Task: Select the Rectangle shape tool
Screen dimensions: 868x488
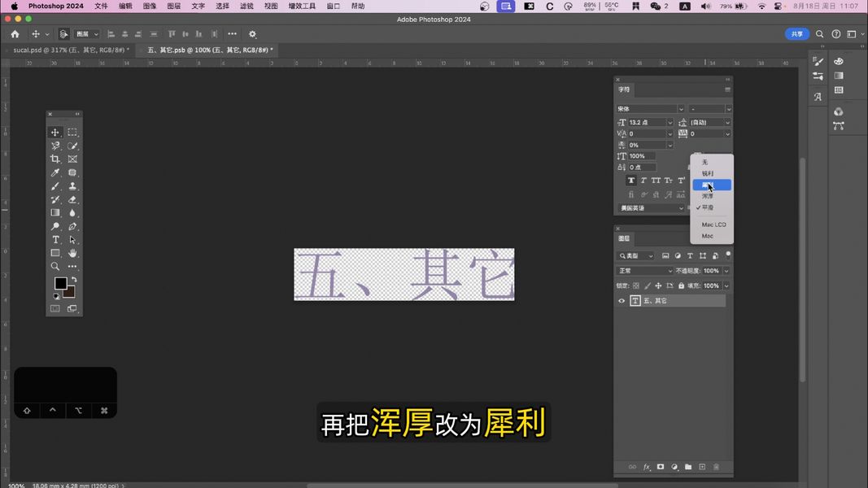Action: (x=55, y=254)
